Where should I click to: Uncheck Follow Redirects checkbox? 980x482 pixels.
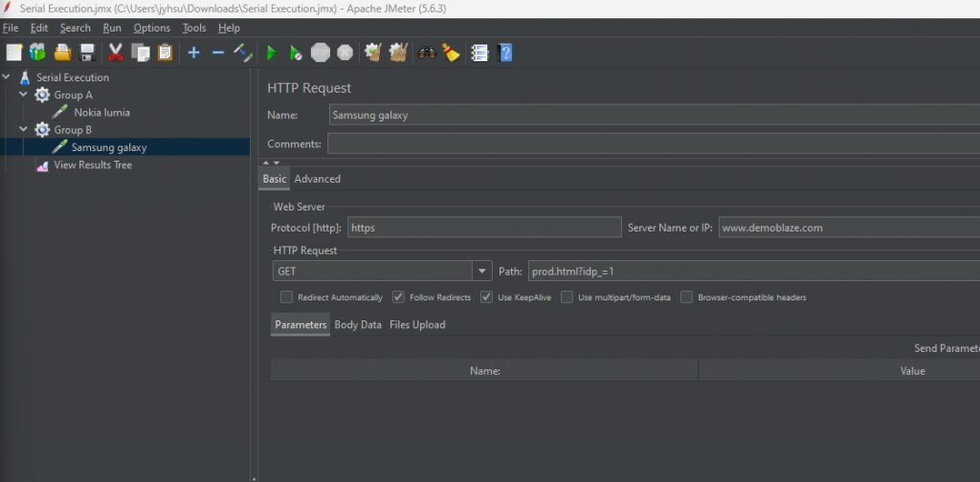coord(398,297)
